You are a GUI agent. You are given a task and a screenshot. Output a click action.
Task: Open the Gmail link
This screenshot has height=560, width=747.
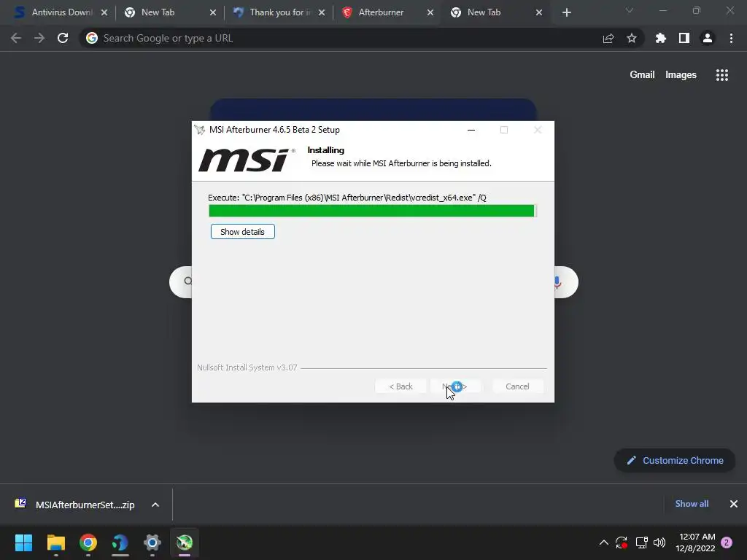(x=642, y=75)
